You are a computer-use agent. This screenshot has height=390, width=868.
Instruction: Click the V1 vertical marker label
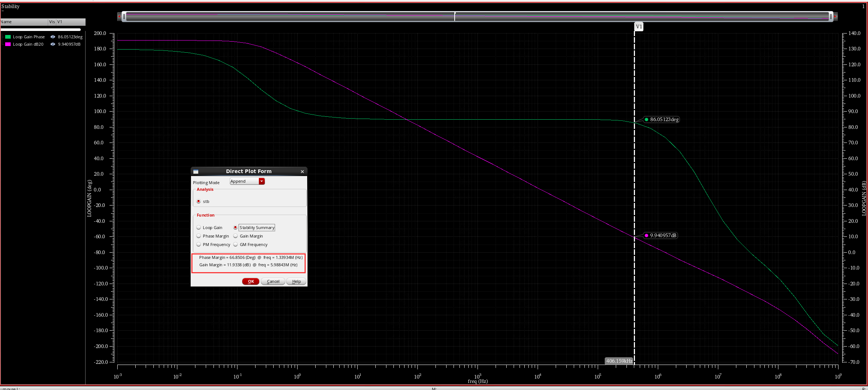click(639, 27)
